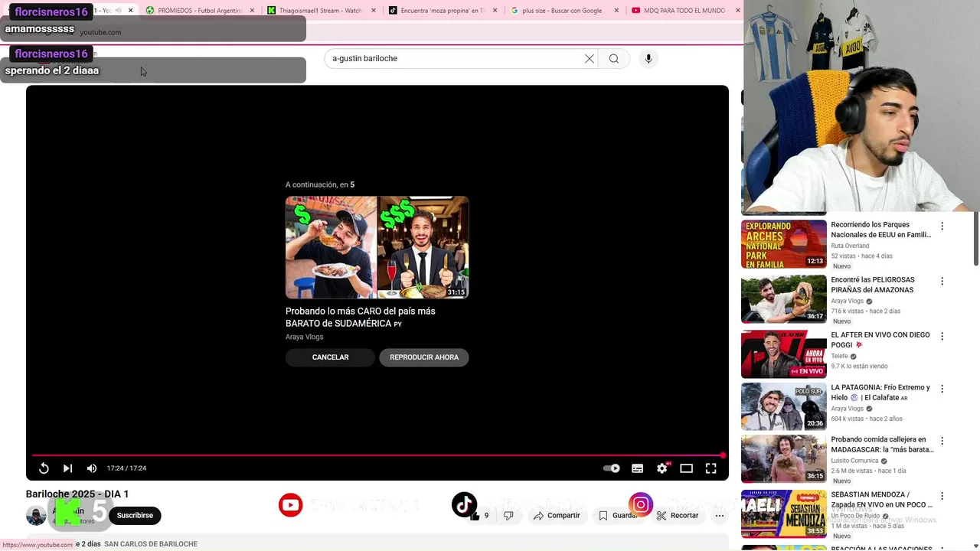Open more actions three-dot menu below video
This screenshot has width=980, height=551.
719,516
